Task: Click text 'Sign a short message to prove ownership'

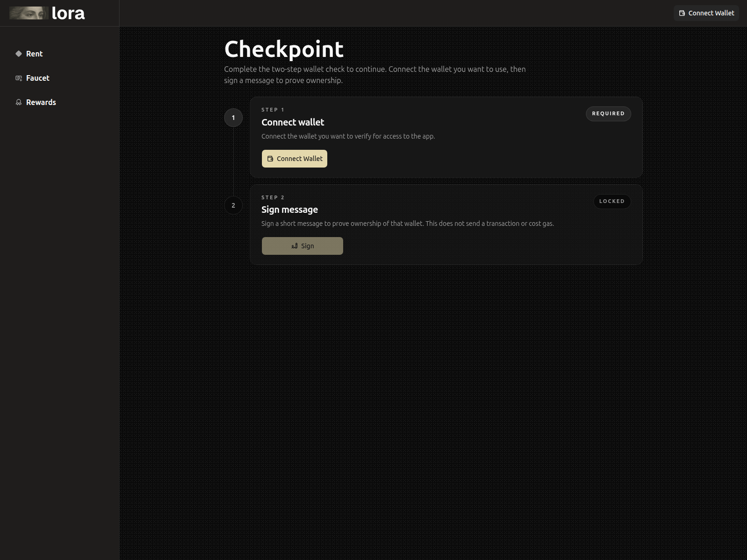Action: tap(321, 224)
